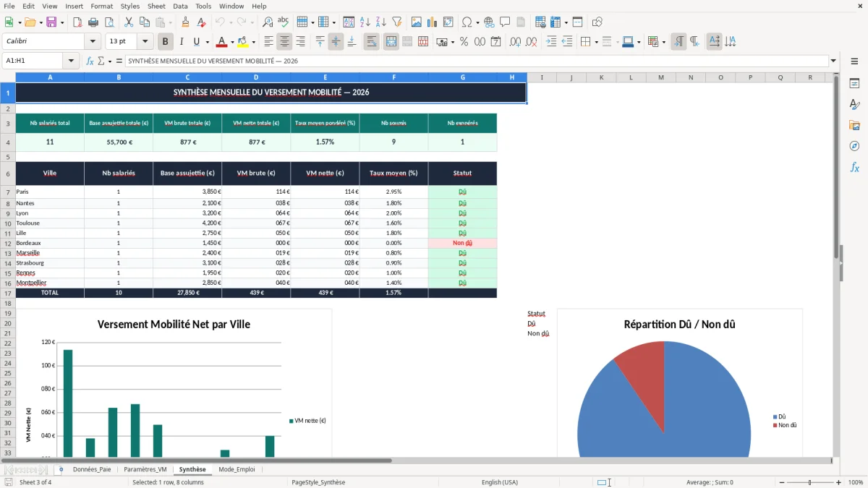Open the borders dropdown arrow
Image resolution: width=868 pixels, height=488 pixels.
click(595, 42)
